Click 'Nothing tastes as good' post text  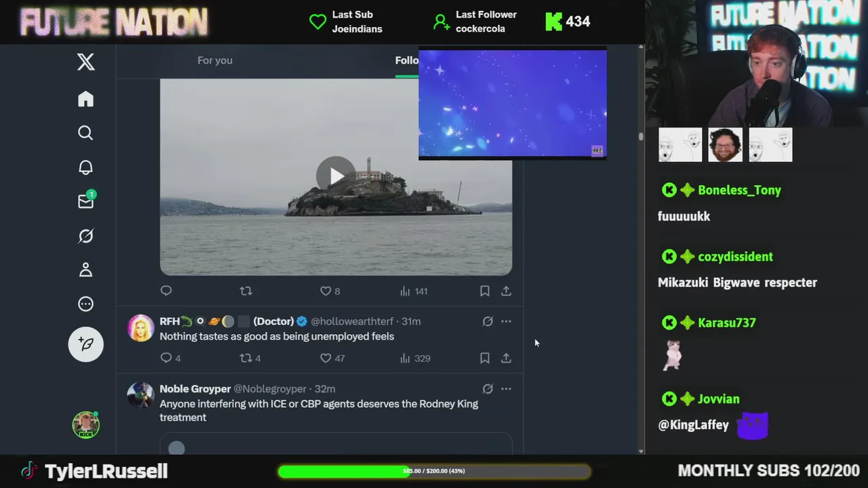tap(277, 336)
